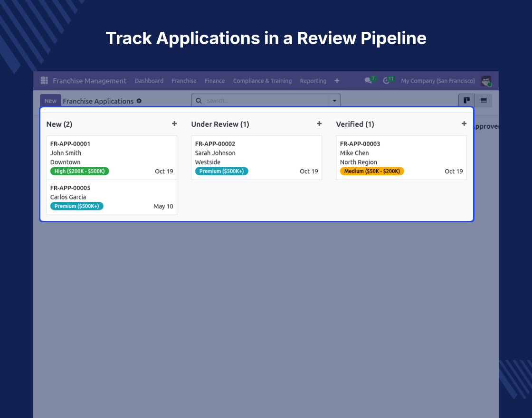Viewport: 532px width, 418px height.
Task: Click the New (2) column header
Action: (x=59, y=124)
